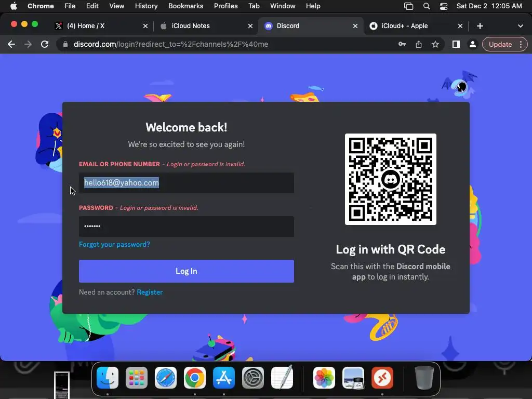Click the Log In button
The height and width of the screenshot is (399, 532).
187,271
